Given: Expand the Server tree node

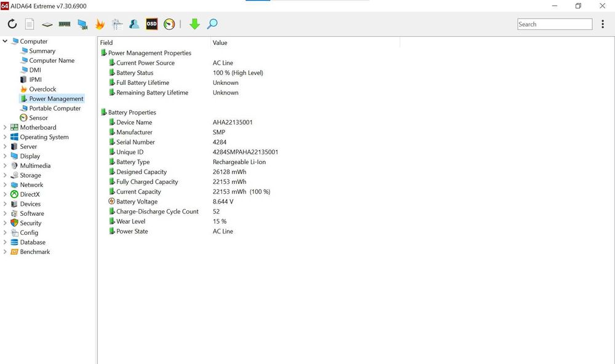Looking at the screenshot, I should pyautogui.click(x=5, y=146).
